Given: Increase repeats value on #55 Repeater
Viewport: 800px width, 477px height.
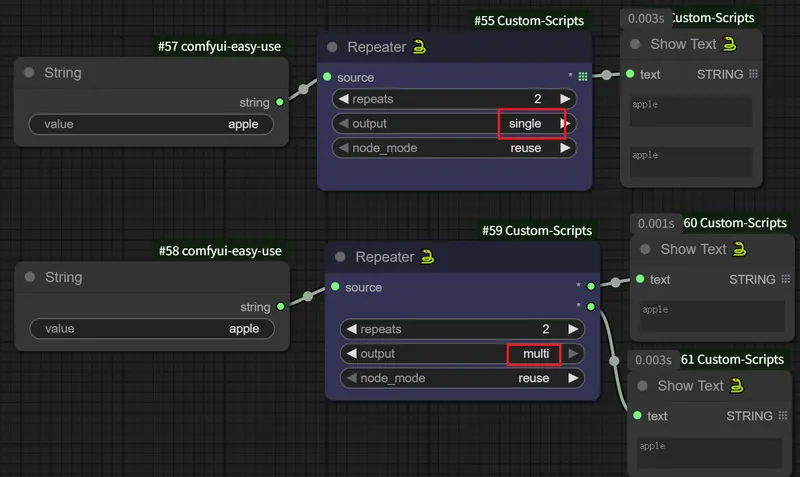Looking at the screenshot, I should (x=565, y=99).
